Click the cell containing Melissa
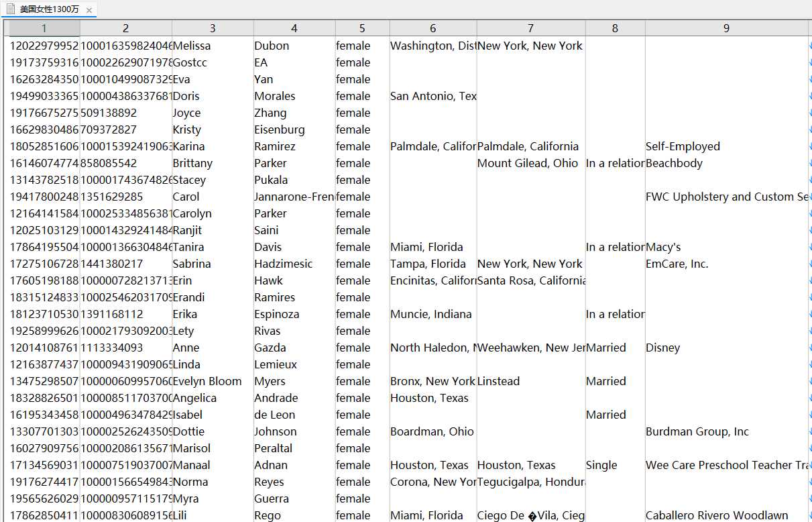This screenshot has width=812, height=522. click(213, 46)
